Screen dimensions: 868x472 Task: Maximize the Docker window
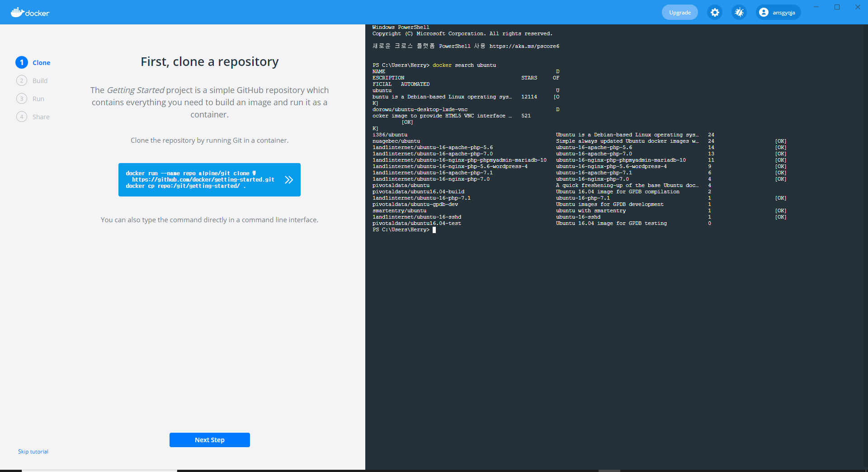click(837, 7)
